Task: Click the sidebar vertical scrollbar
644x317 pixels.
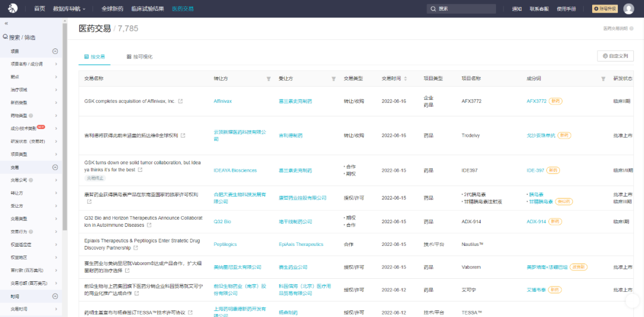Action: click(64, 127)
